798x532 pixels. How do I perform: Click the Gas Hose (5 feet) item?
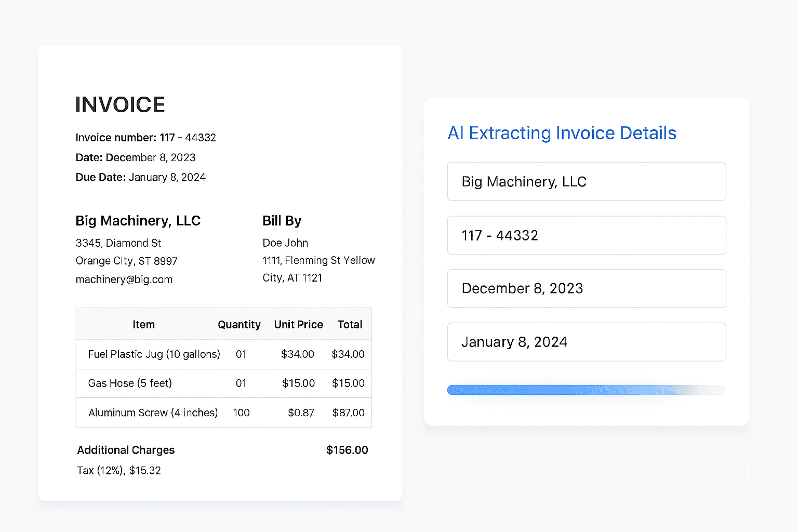[x=130, y=383]
